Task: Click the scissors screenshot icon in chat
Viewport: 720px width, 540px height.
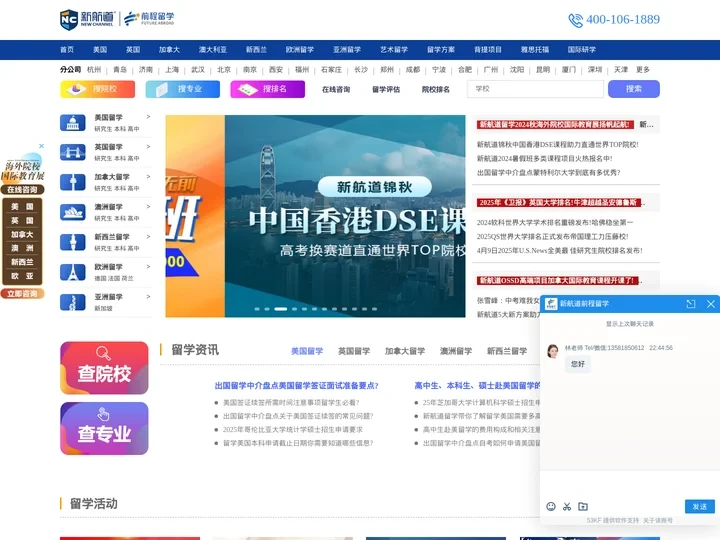Action: coord(567,506)
